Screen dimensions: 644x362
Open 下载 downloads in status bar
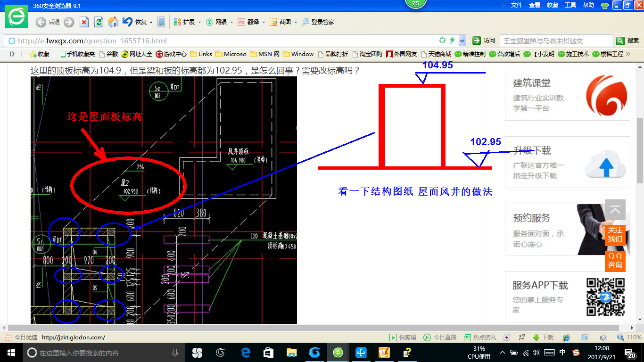pyautogui.click(x=543, y=337)
